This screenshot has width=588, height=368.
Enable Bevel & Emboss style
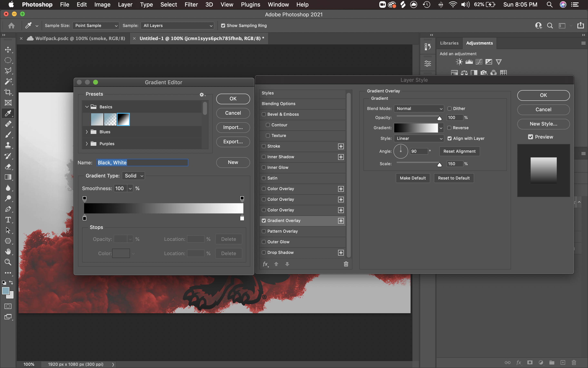[x=264, y=114]
